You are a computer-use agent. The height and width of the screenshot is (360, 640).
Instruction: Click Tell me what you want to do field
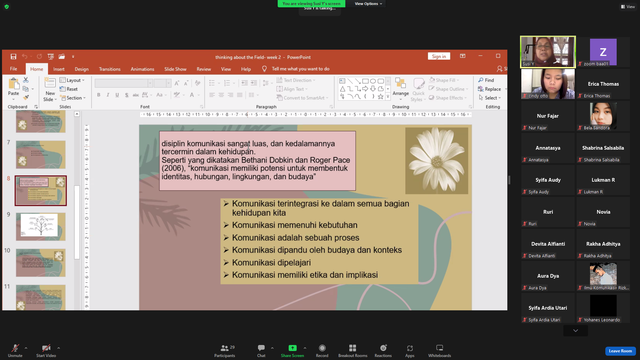300,69
